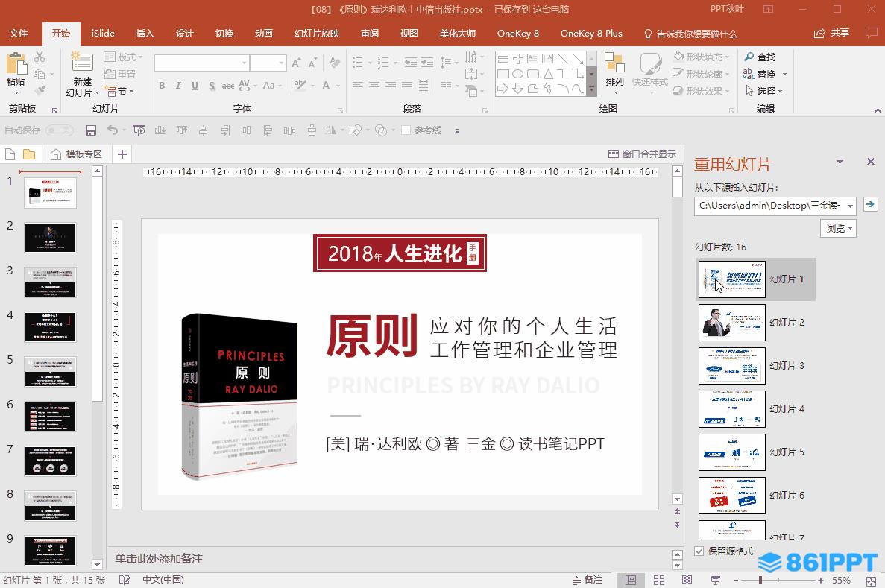Open the 重用幻灯片 pane options arrow
This screenshot has width=885, height=588.
point(840,162)
